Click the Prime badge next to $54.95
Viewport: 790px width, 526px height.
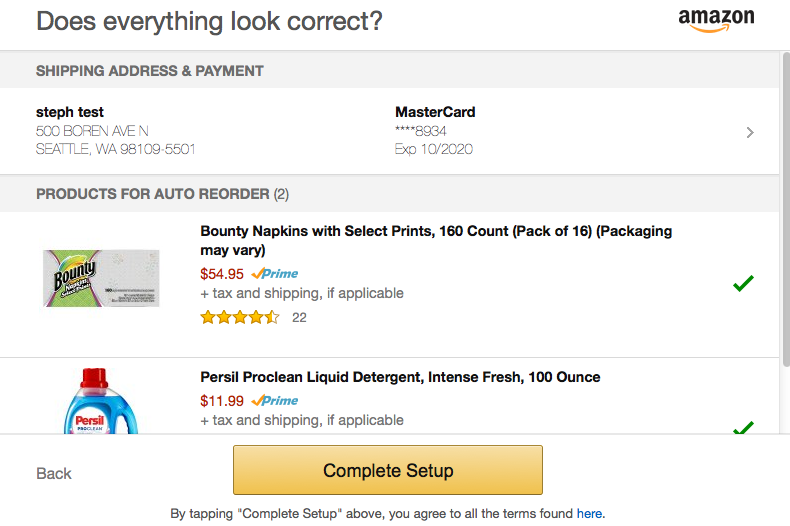tap(275, 274)
